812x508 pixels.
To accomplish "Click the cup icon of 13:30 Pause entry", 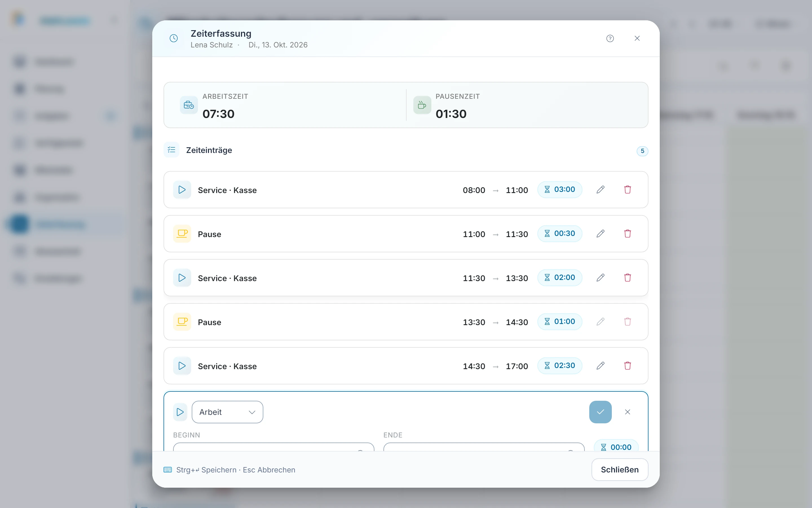I will pyautogui.click(x=182, y=322).
